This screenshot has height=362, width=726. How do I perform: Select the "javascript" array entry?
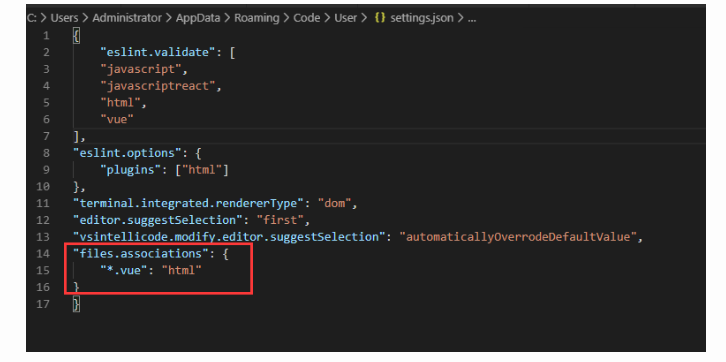coord(141,69)
